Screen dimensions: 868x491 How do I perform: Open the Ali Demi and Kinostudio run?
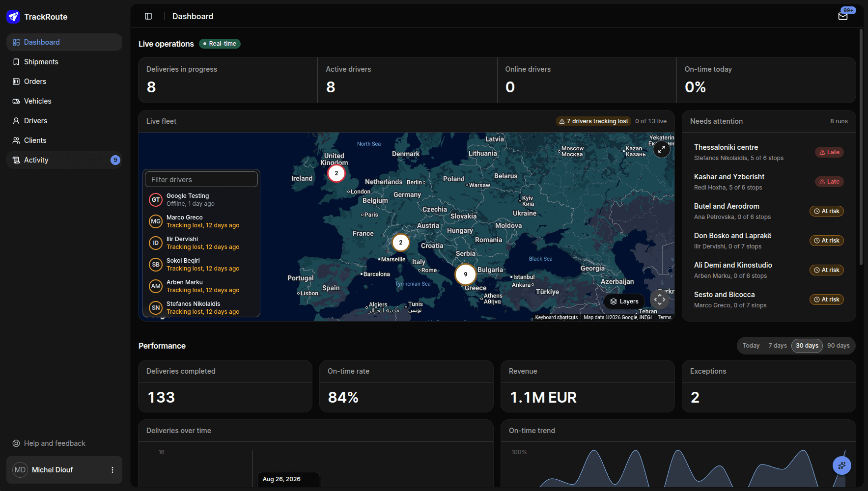(x=769, y=270)
